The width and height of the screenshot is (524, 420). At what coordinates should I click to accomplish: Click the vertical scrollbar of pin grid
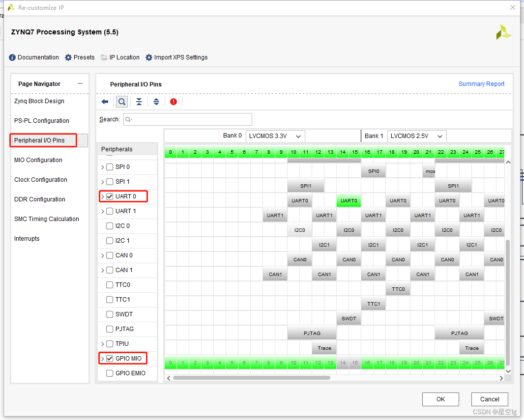[x=508, y=302]
